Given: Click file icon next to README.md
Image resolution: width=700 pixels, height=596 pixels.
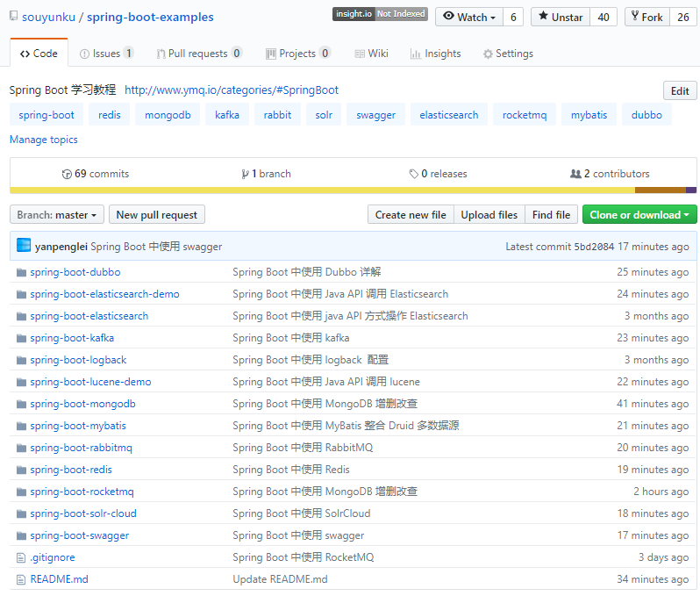Looking at the screenshot, I should 20,579.
